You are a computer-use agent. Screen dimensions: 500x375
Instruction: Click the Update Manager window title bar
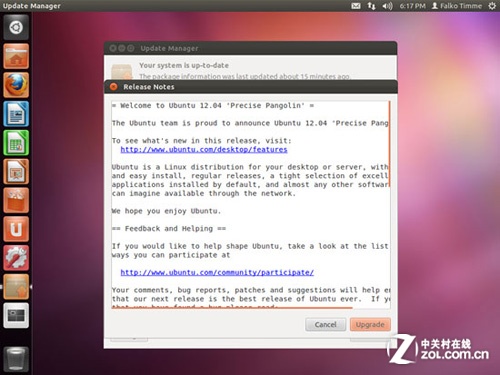pyautogui.click(x=250, y=48)
